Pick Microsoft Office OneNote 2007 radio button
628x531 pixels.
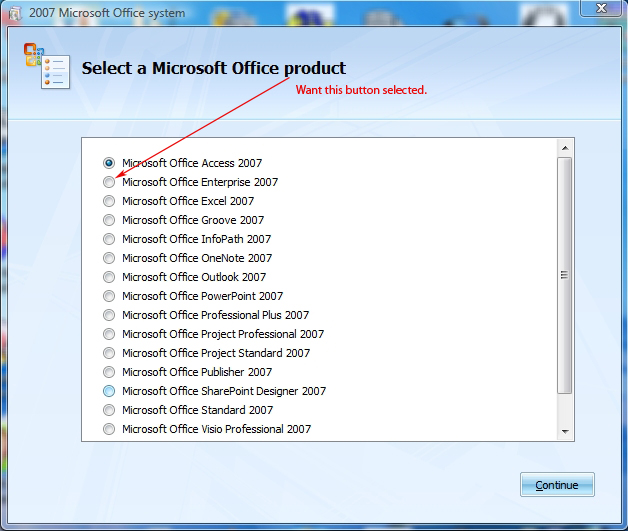(x=109, y=258)
